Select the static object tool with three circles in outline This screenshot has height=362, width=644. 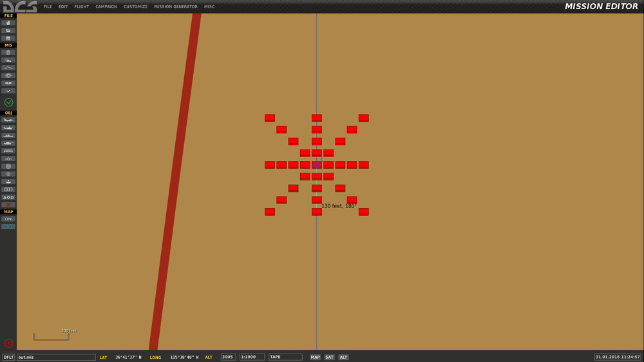tap(8, 151)
